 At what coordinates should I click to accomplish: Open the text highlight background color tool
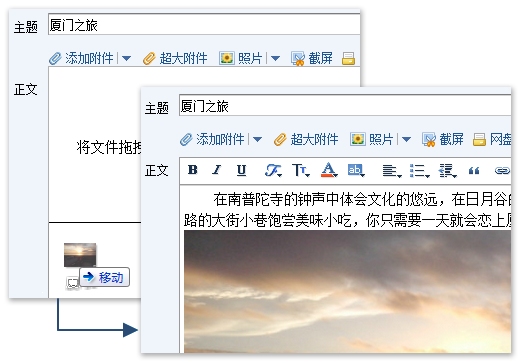tap(356, 170)
